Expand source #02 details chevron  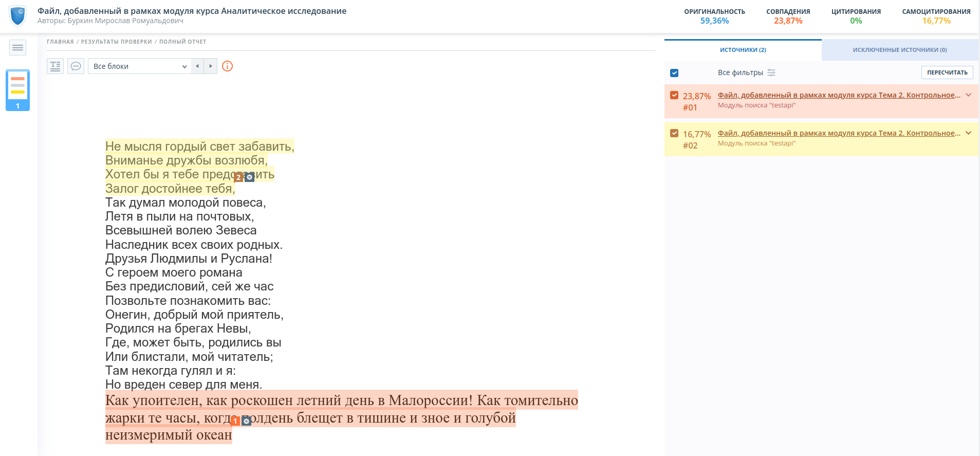968,133
